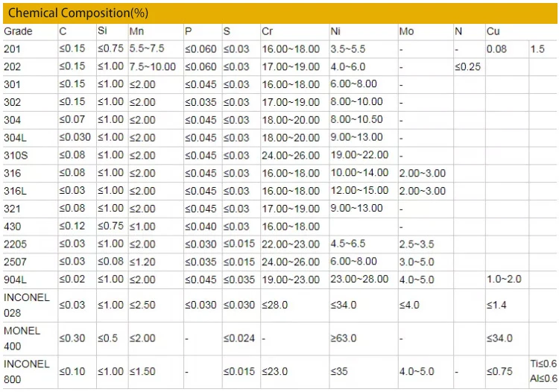Click the Cu column header

pos(493,31)
